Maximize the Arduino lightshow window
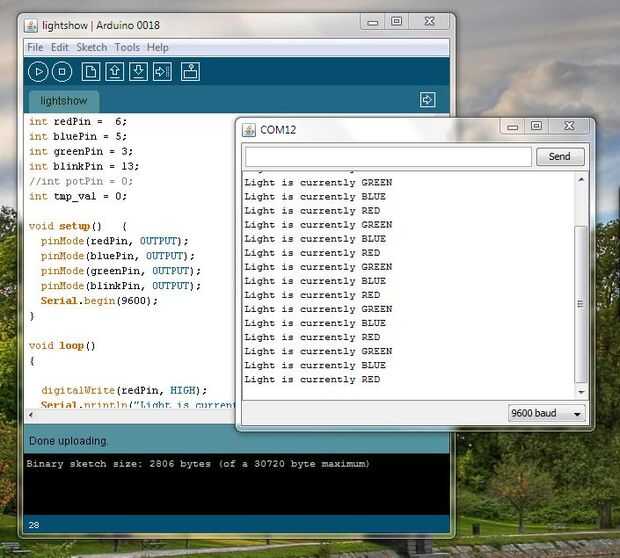The height and width of the screenshot is (558, 620). [x=397, y=22]
